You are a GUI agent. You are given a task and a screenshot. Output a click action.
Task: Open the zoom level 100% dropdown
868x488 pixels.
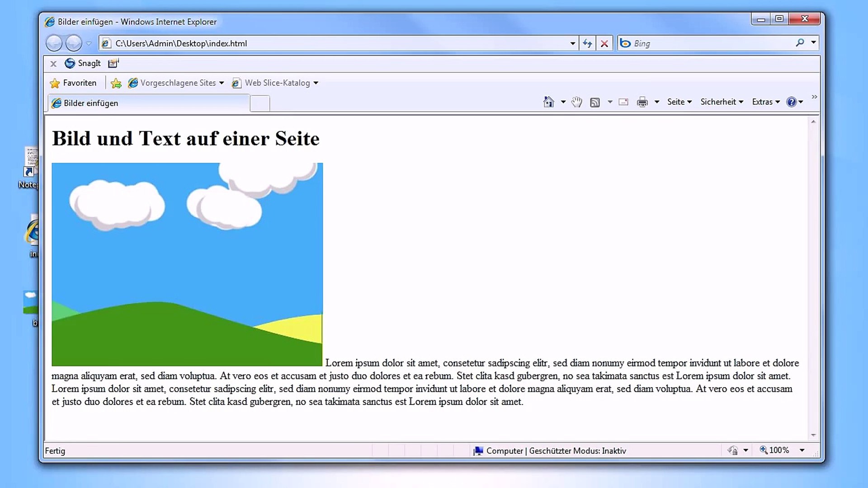802,450
